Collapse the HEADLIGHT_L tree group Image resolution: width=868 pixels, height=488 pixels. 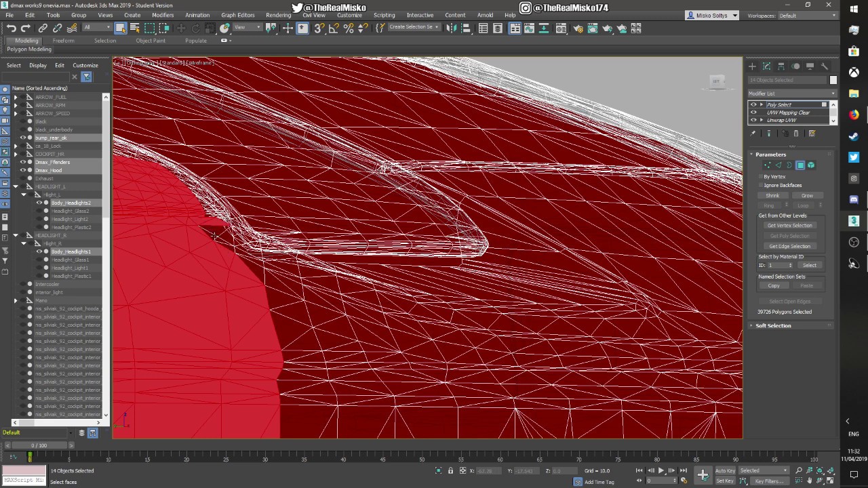(16, 186)
